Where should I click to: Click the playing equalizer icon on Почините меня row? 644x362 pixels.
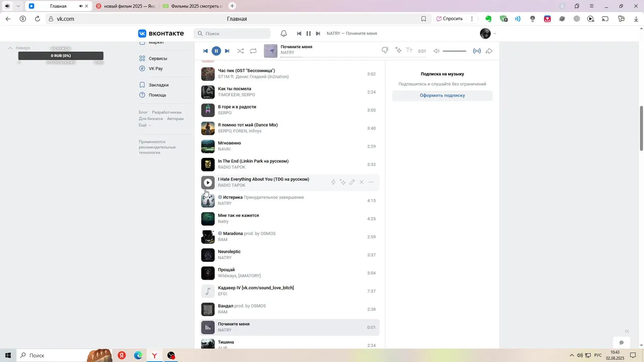(x=208, y=327)
